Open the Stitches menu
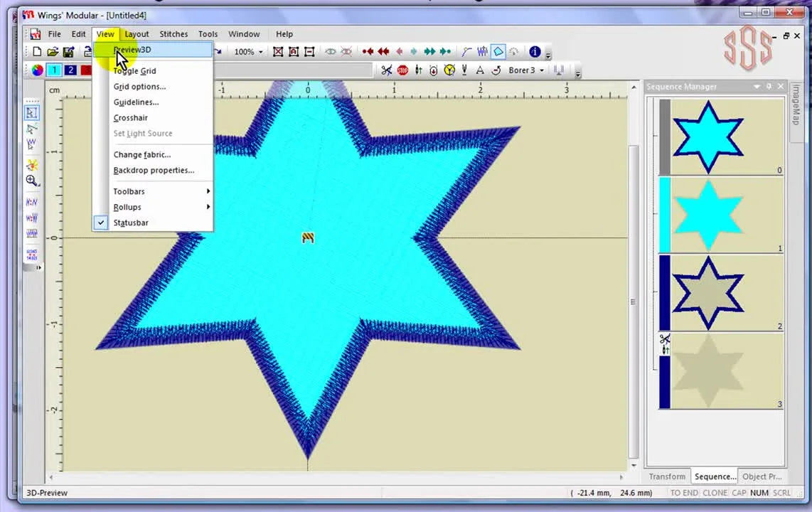This screenshot has width=812, height=512. [173, 34]
